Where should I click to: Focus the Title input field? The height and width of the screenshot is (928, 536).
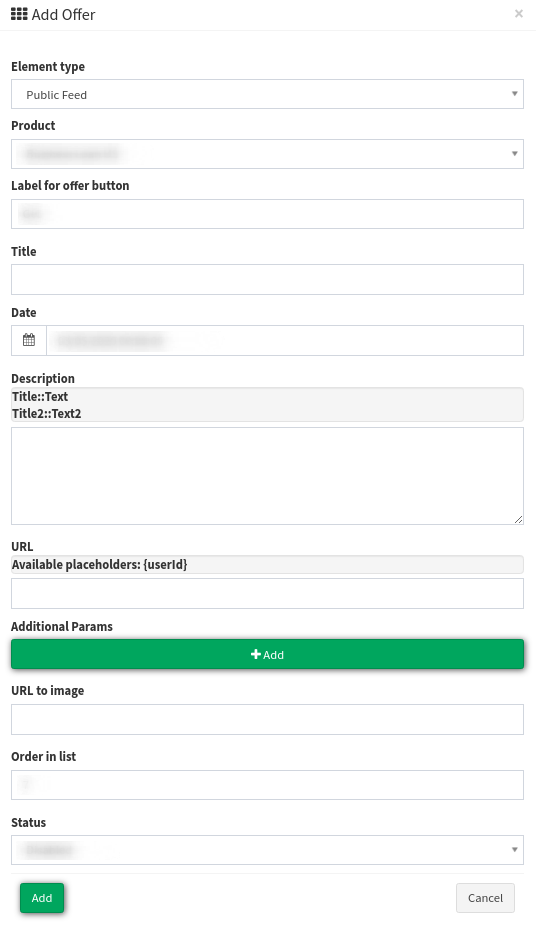(267, 279)
